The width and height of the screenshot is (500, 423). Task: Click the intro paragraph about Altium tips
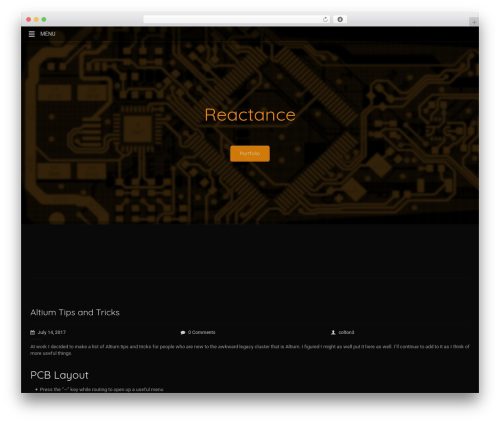pyautogui.click(x=250, y=350)
